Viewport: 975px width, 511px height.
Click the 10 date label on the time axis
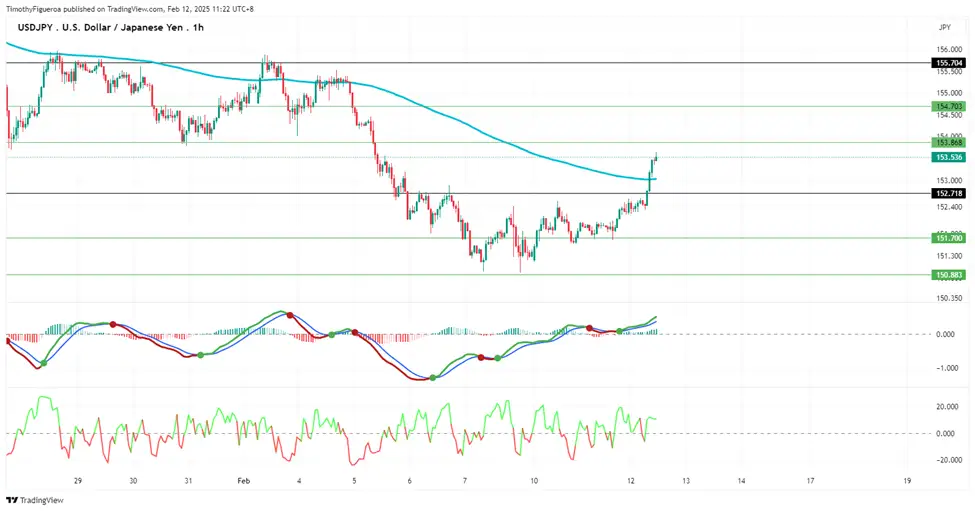pos(534,481)
